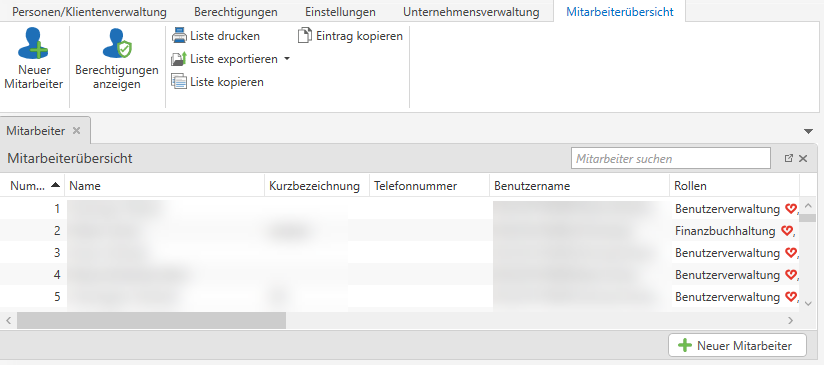This screenshot has height=365, width=824.
Task: Click the bottom Neuer Mitarbeiter button
Action: coord(737,346)
